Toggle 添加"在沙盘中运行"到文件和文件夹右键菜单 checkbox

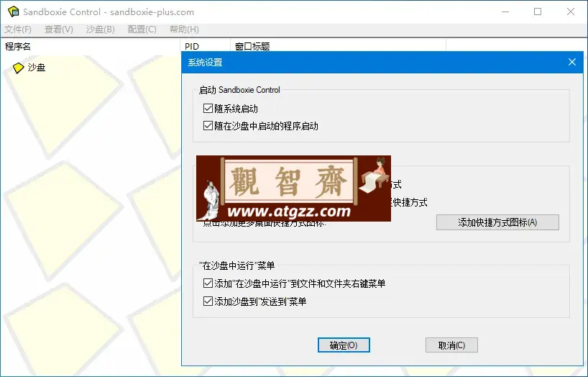[208, 283]
